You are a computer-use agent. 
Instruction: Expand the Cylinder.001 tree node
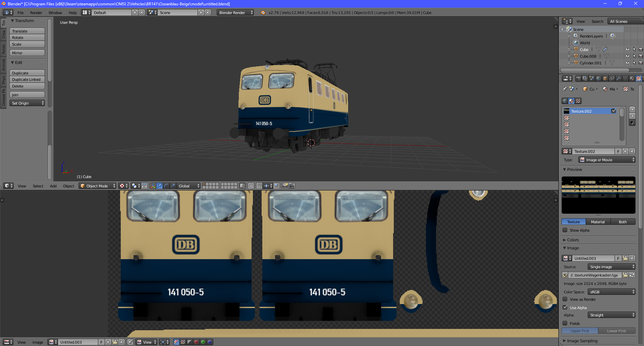569,63
